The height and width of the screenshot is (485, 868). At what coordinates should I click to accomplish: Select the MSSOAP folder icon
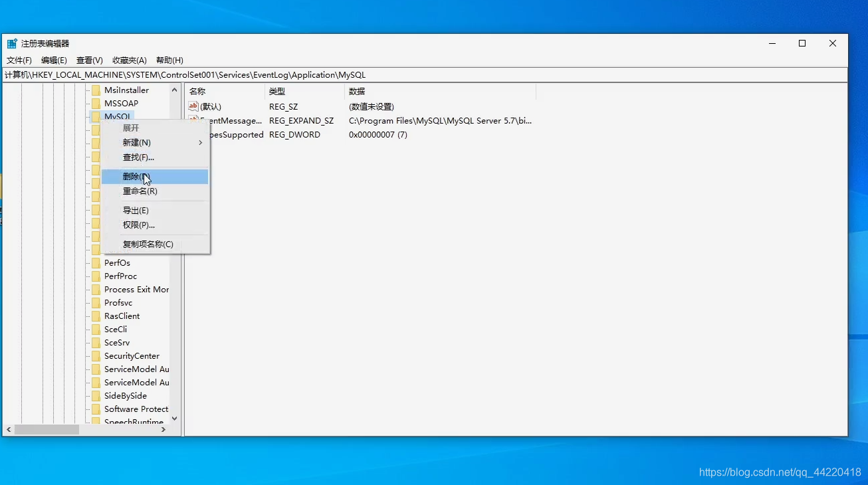[x=96, y=104]
